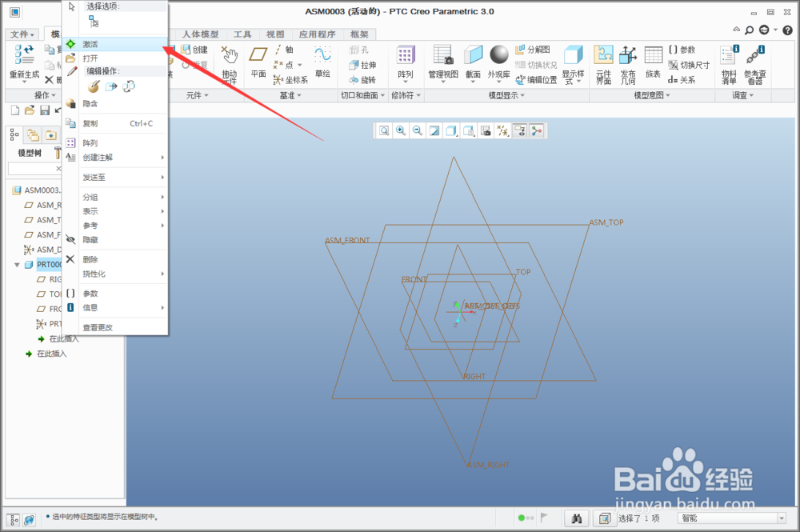Click the 坐标系 (Coordinate System) tool
This screenshot has height=532, width=800.
[x=290, y=79]
